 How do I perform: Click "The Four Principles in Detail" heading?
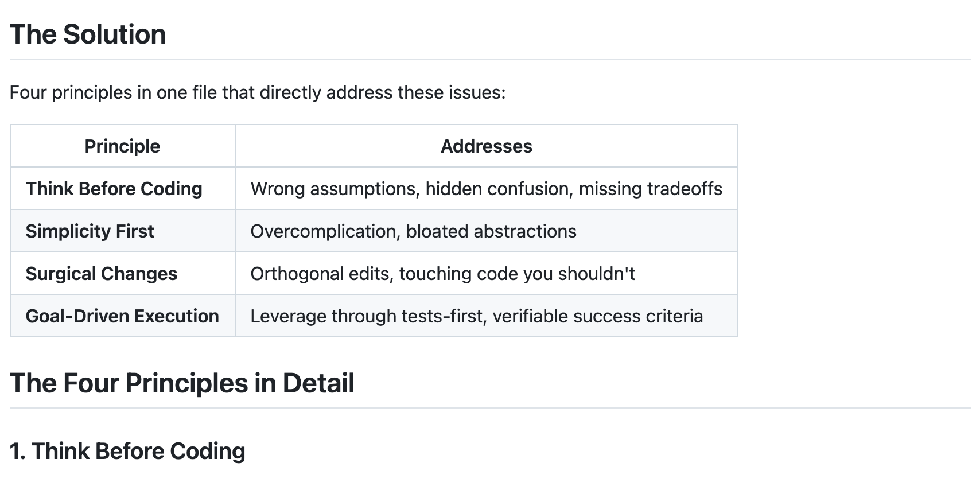(182, 383)
